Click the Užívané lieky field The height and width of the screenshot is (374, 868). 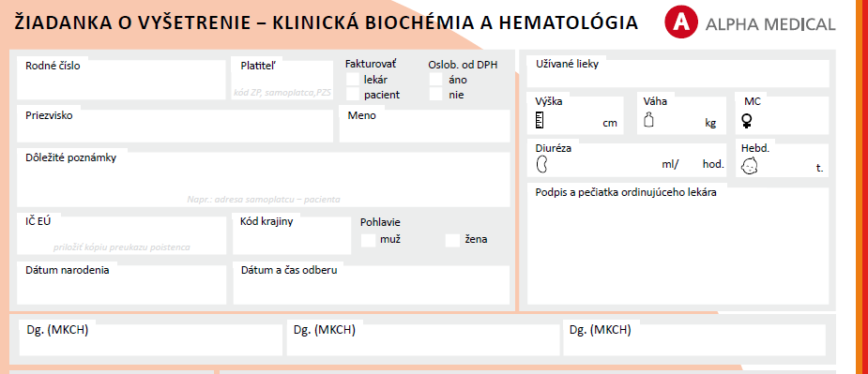tap(678, 72)
